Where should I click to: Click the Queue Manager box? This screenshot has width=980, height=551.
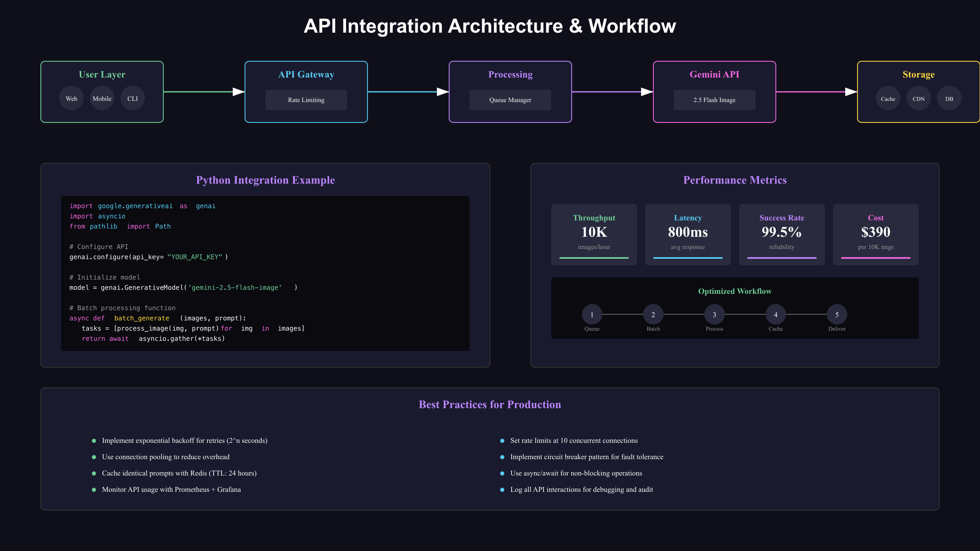tap(510, 100)
